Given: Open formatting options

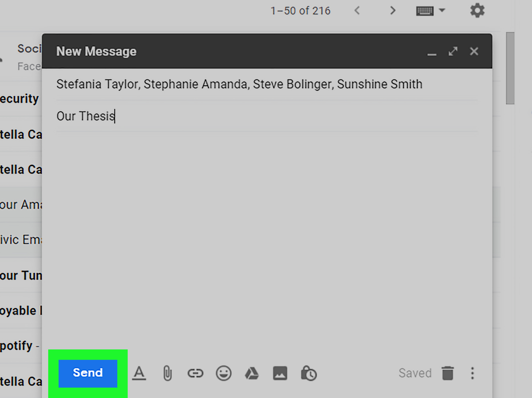Looking at the screenshot, I should 139,373.
